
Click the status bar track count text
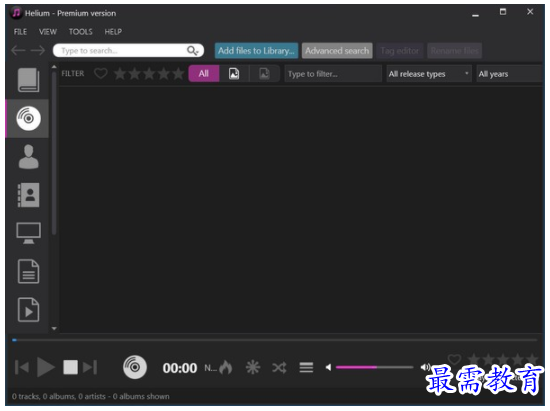pyautogui.click(x=90, y=397)
